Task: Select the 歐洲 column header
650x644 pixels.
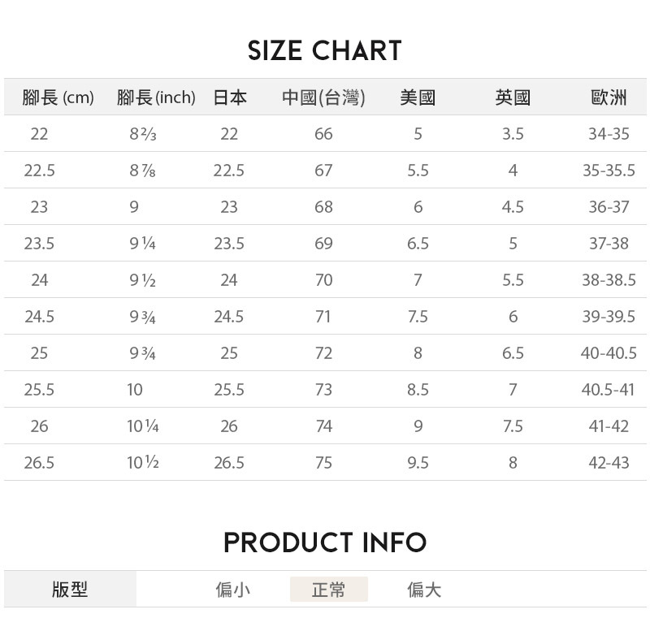Action: coord(609,98)
